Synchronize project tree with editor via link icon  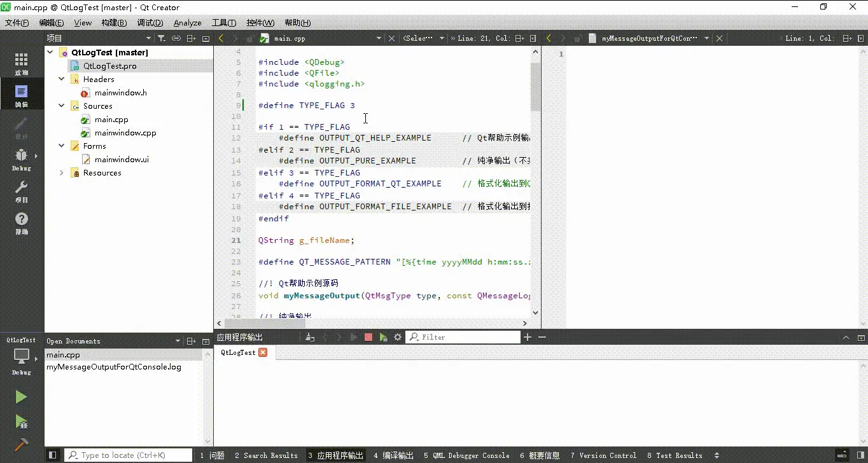pyautogui.click(x=176, y=38)
